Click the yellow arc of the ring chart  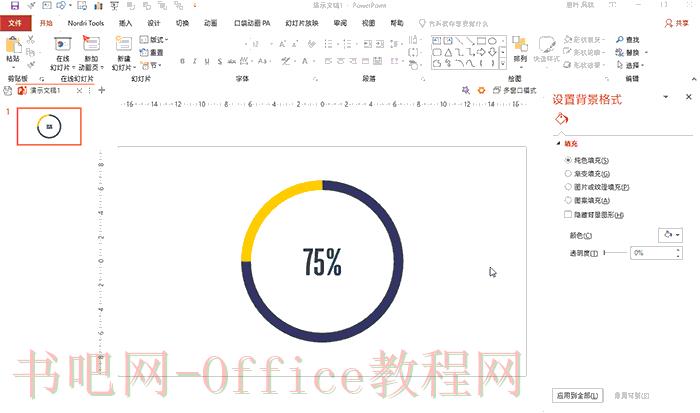(268, 206)
